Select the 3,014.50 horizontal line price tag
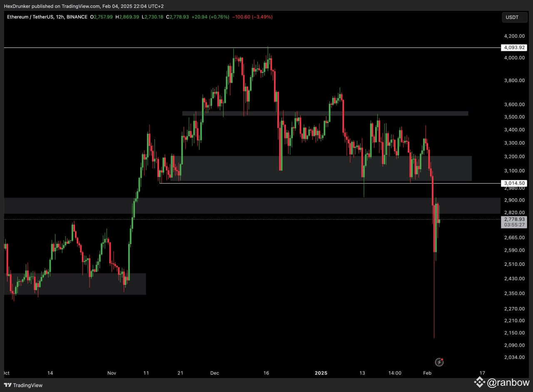The image size is (533, 392). [515, 183]
